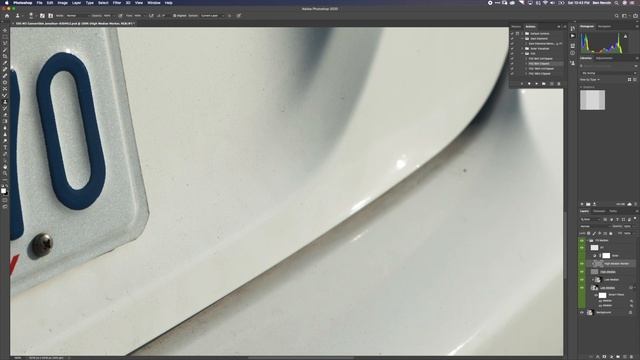
Task: Select the Libraries graphic thumbnail
Action: tap(592, 100)
